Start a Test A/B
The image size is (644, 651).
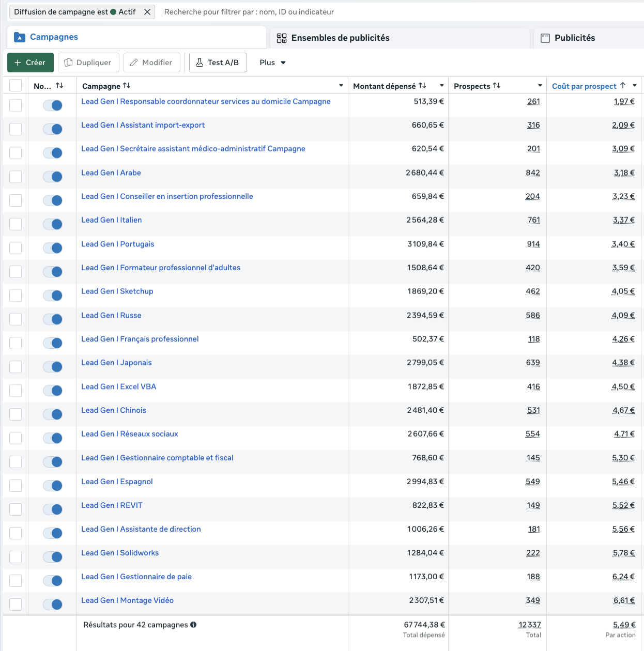coord(218,63)
